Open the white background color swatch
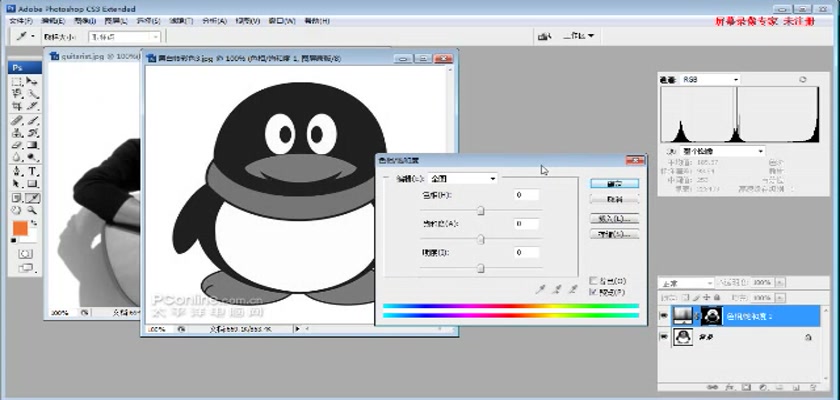Image resolution: width=840 pixels, height=400 pixels. pos(30,238)
